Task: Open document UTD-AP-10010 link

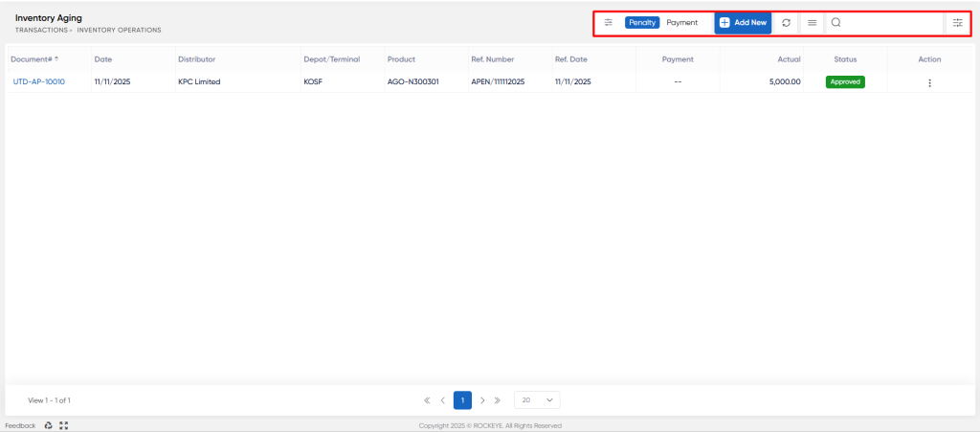Action: 38,81
